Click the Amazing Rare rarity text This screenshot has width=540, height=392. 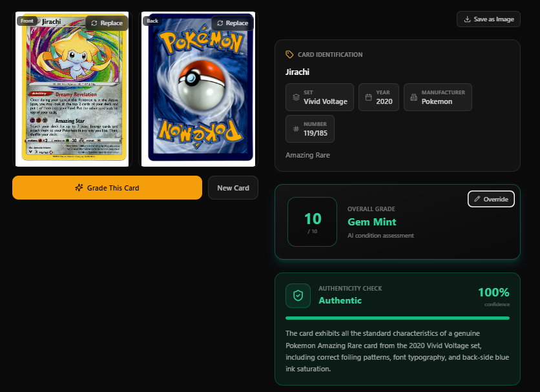click(308, 155)
